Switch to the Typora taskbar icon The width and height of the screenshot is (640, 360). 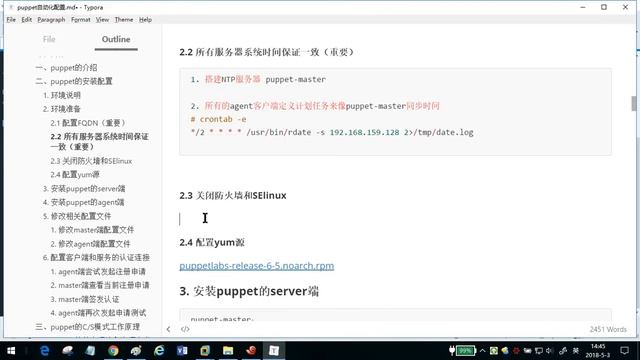tap(274, 351)
